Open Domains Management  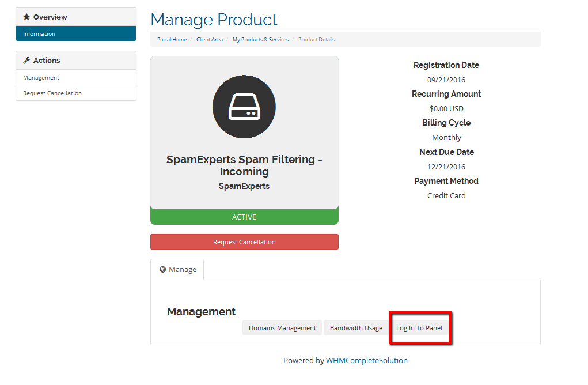pyautogui.click(x=282, y=328)
